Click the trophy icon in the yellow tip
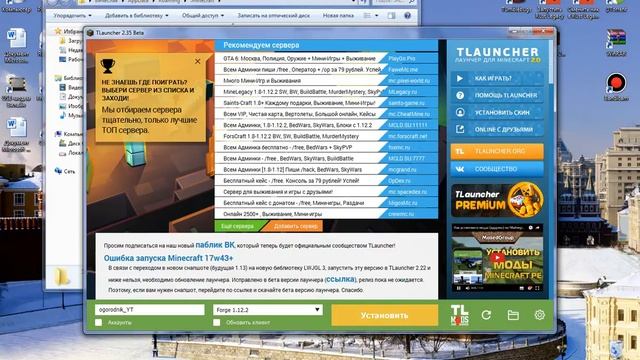 coord(108,66)
